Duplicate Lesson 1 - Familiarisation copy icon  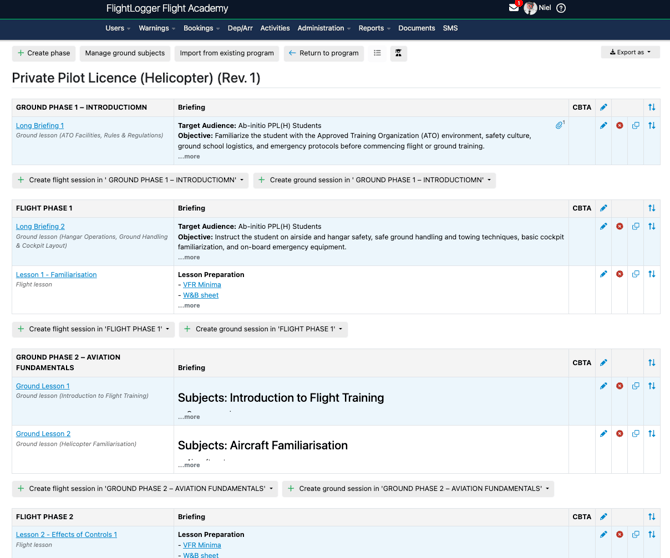(636, 274)
